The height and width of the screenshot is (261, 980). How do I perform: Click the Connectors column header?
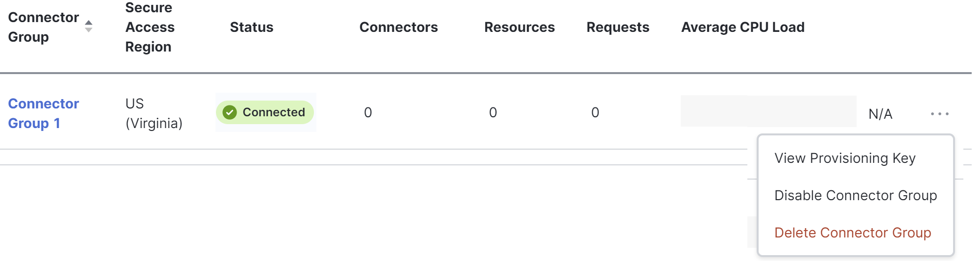(399, 27)
